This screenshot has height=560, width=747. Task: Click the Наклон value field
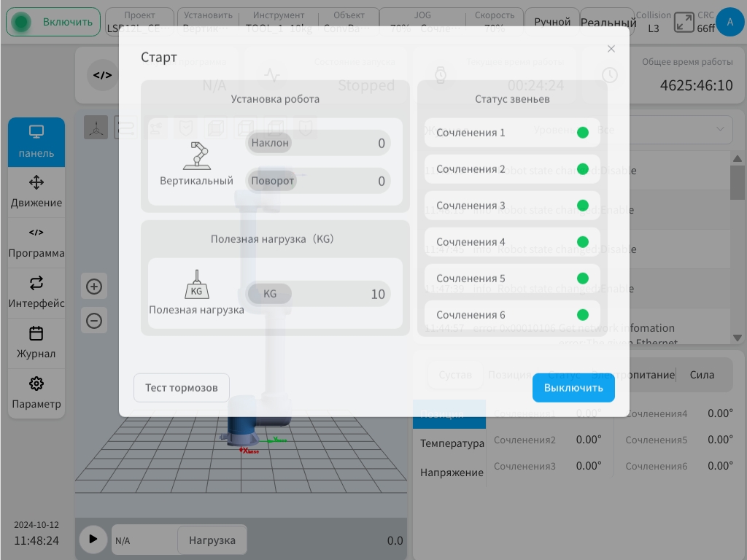(318, 143)
